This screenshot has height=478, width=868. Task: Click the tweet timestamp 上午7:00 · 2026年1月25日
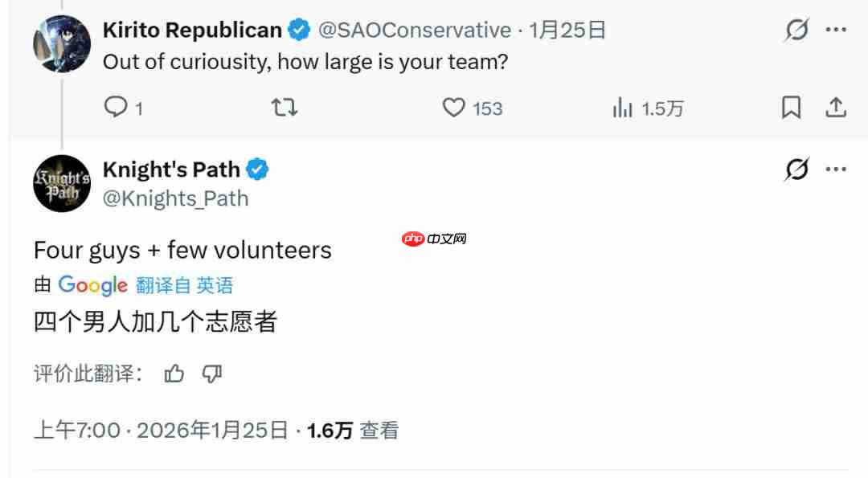tap(161, 431)
